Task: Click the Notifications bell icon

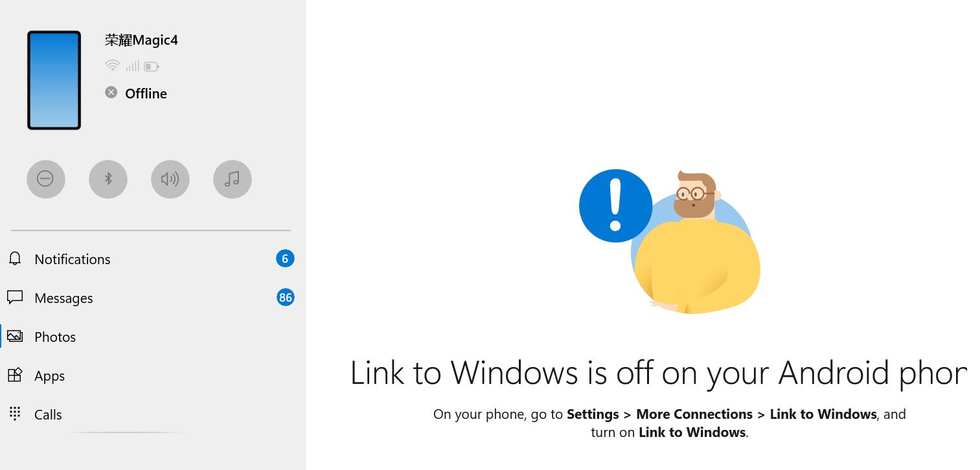Action: click(x=15, y=259)
